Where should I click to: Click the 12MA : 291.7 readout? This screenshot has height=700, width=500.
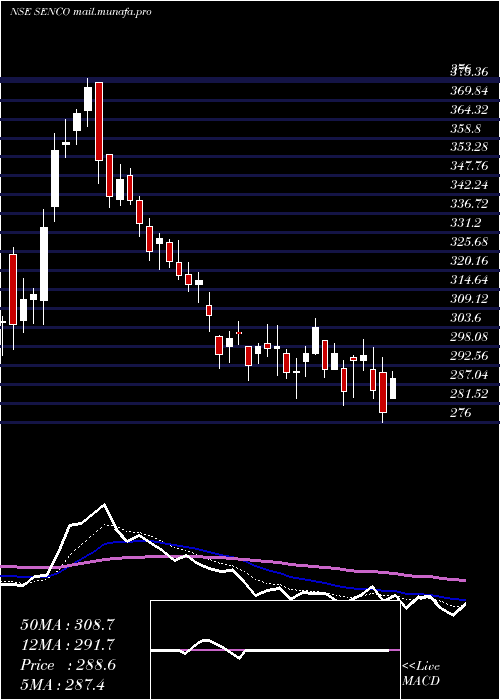tap(67, 645)
